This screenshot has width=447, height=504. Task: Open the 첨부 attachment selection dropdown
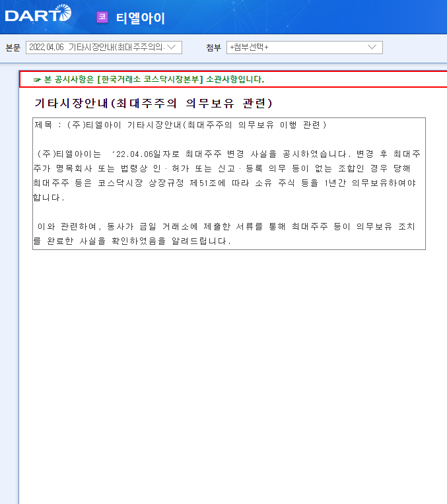pos(304,47)
